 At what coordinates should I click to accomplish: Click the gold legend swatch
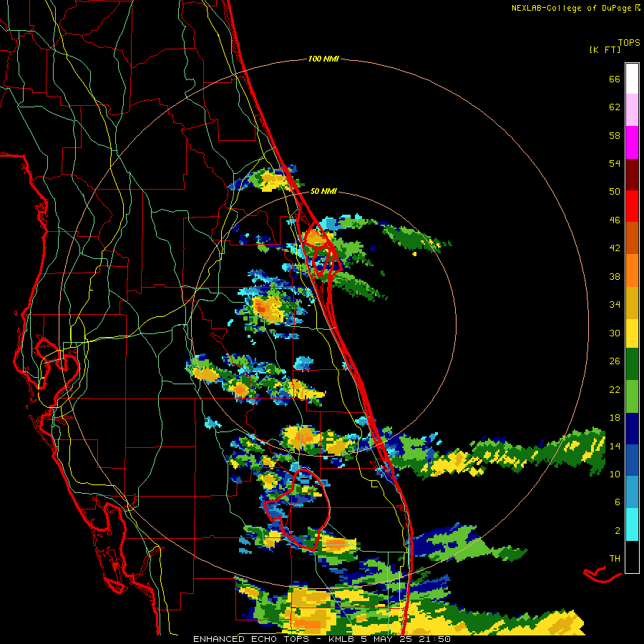click(x=632, y=303)
